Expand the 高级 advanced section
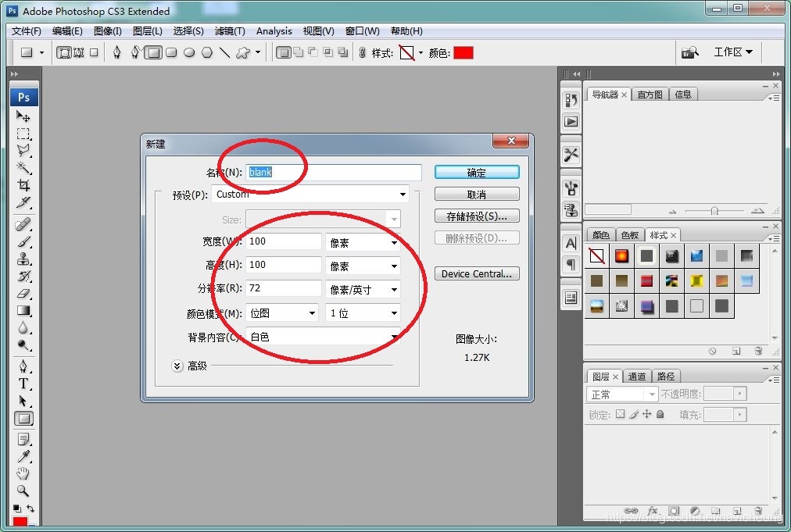Image resolution: width=791 pixels, height=532 pixels. [177, 366]
